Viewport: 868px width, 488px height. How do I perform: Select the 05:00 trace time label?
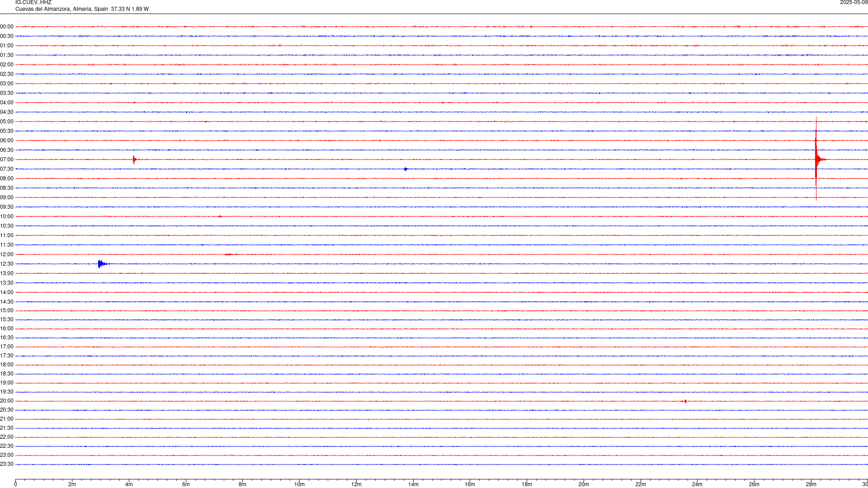click(7, 122)
